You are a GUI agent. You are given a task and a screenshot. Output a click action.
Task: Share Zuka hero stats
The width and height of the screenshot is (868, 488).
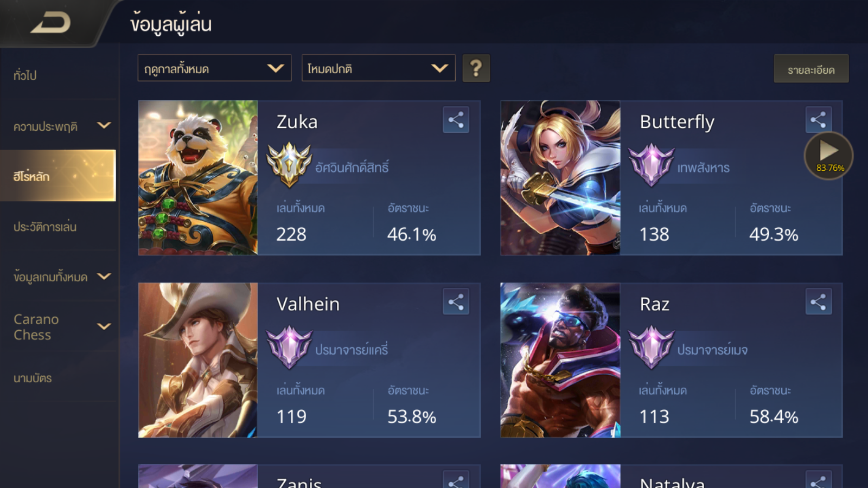[x=456, y=120]
